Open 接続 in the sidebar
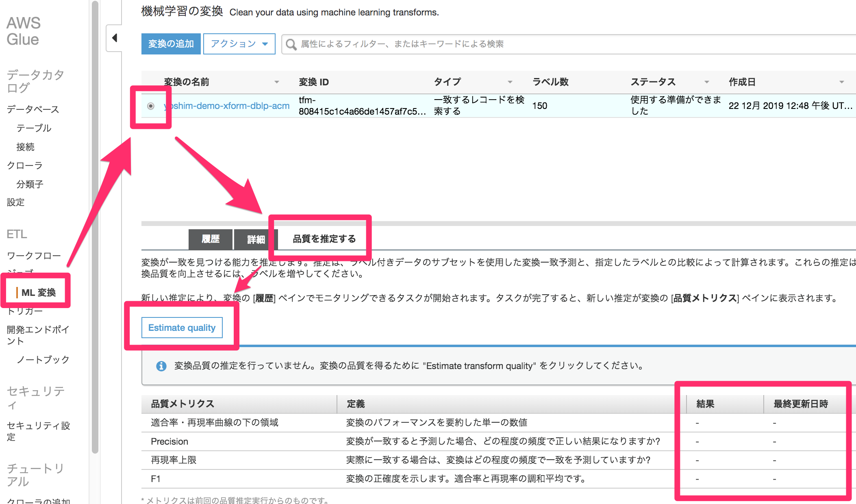856x504 pixels. tap(25, 147)
